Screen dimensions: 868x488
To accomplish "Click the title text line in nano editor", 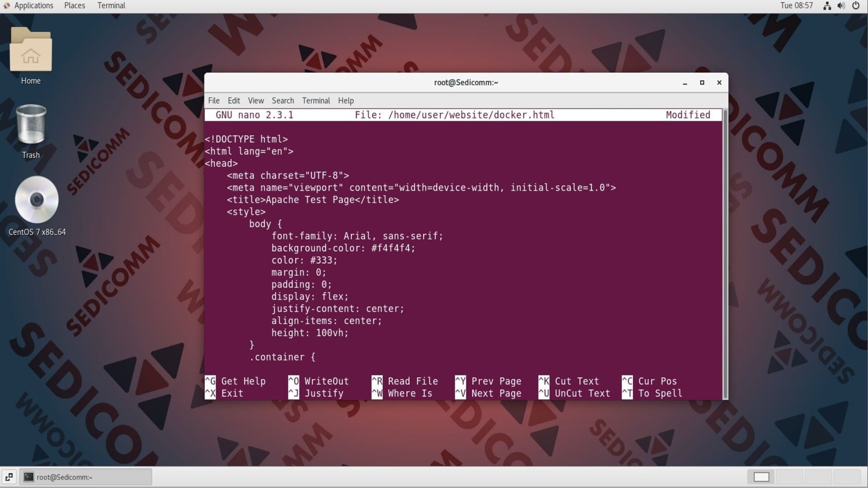I will [313, 200].
